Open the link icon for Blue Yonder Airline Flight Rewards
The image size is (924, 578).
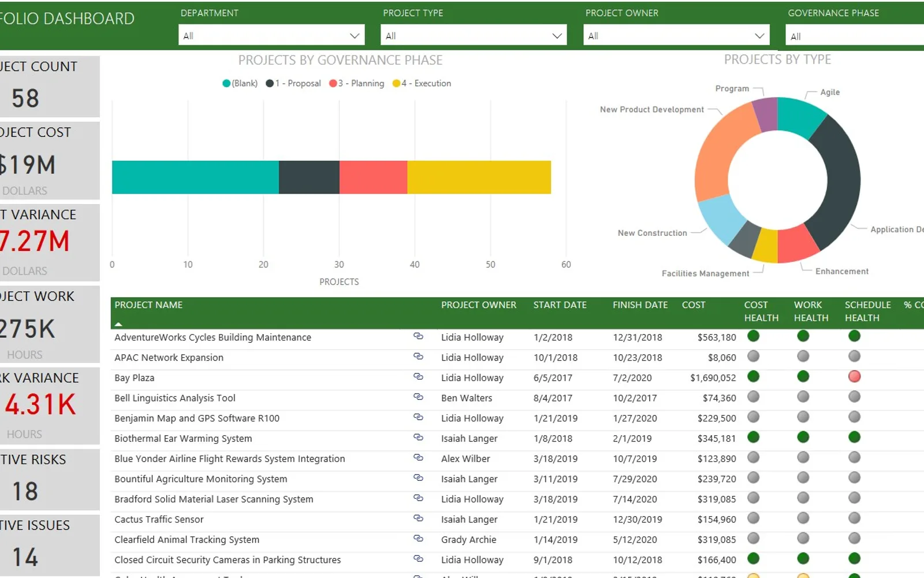(x=418, y=458)
